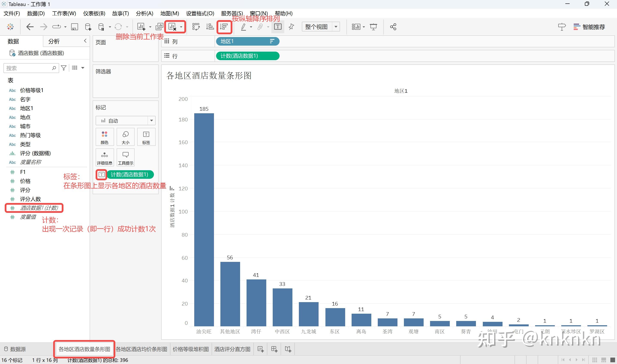The height and width of the screenshot is (364, 617).
Task: Click the 计数(酒店数据1) pill on rows shelf
Action: point(247,56)
